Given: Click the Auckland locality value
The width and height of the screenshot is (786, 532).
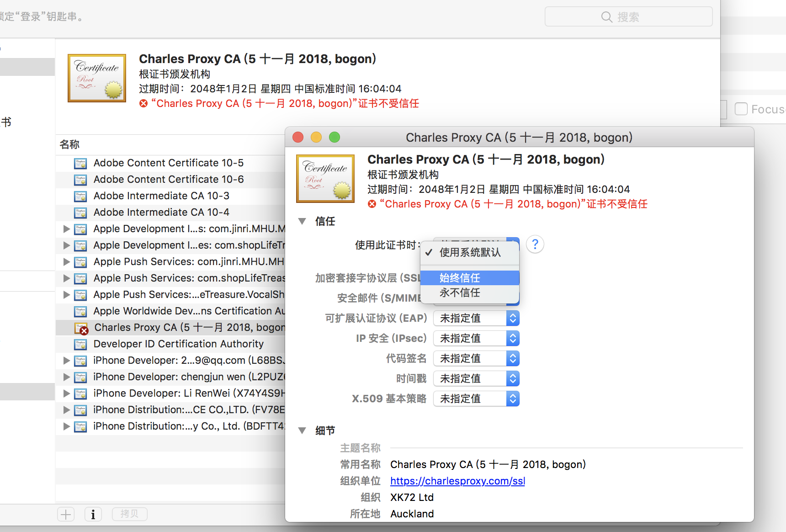Looking at the screenshot, I should coord(412,514).
